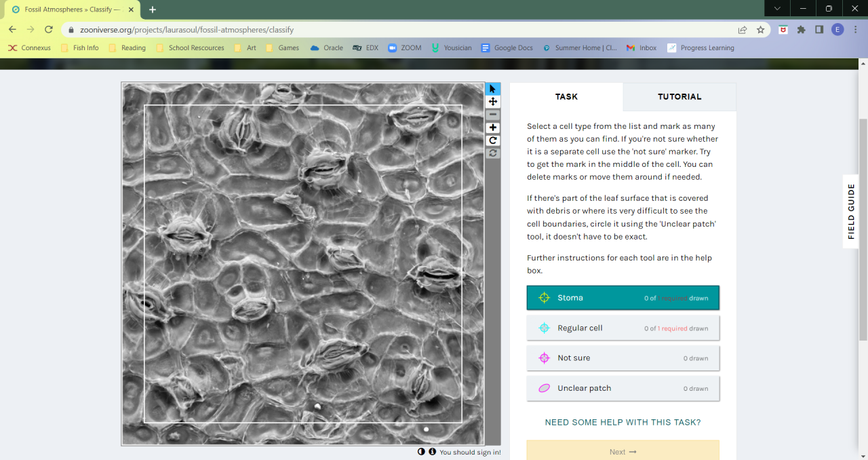
Task: Activate the pan image tool
Action: (493, 102)
